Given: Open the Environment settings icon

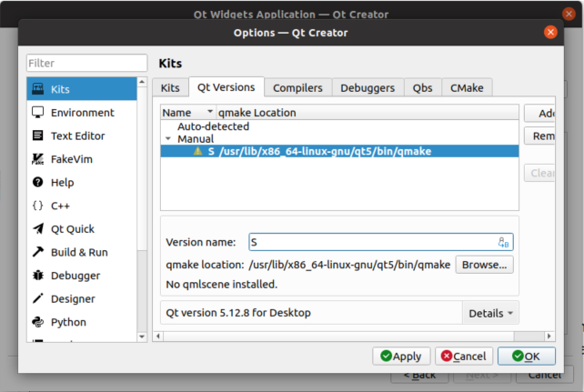Looking at the screenshot, I should pos(37,113).
